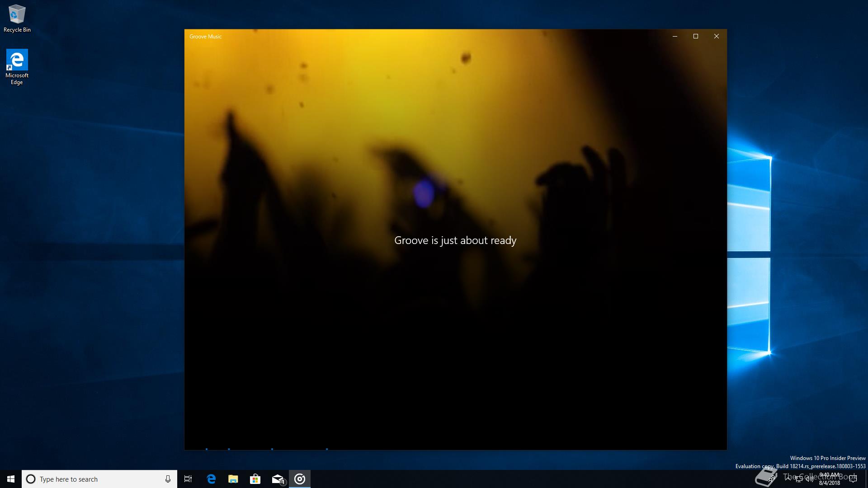Click the Cortana circle icon
The image size is (868, 488).
pyautogui.click(x=31, y=479)
